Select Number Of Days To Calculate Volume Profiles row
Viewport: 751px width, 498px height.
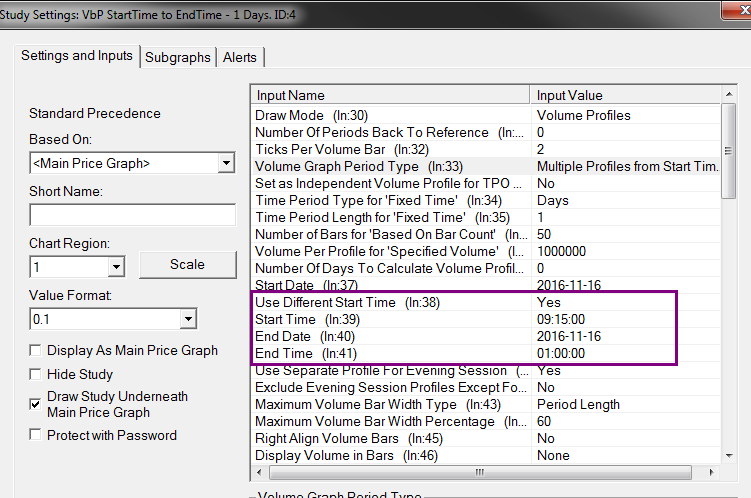[486, 268]
